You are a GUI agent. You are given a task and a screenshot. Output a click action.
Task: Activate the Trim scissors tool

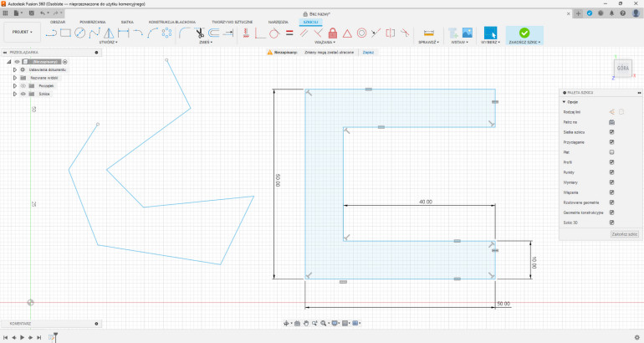[200, 33]
